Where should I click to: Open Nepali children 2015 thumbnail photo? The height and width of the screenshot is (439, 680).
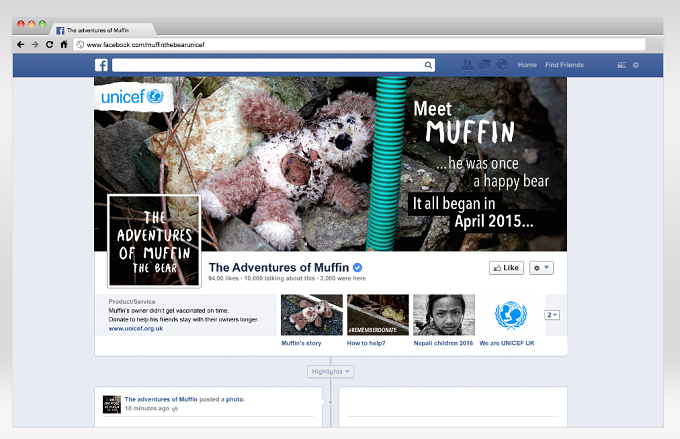pos(444,315)
